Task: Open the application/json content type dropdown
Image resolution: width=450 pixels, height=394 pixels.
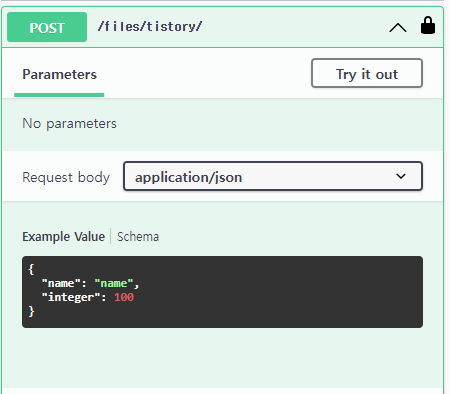Action: tap(273, 176)
